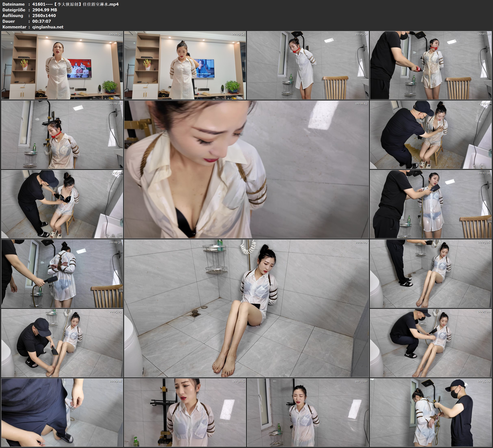Open the large frame at 00:21:29
Screen dimensions: 493x448
click(246, 308)
